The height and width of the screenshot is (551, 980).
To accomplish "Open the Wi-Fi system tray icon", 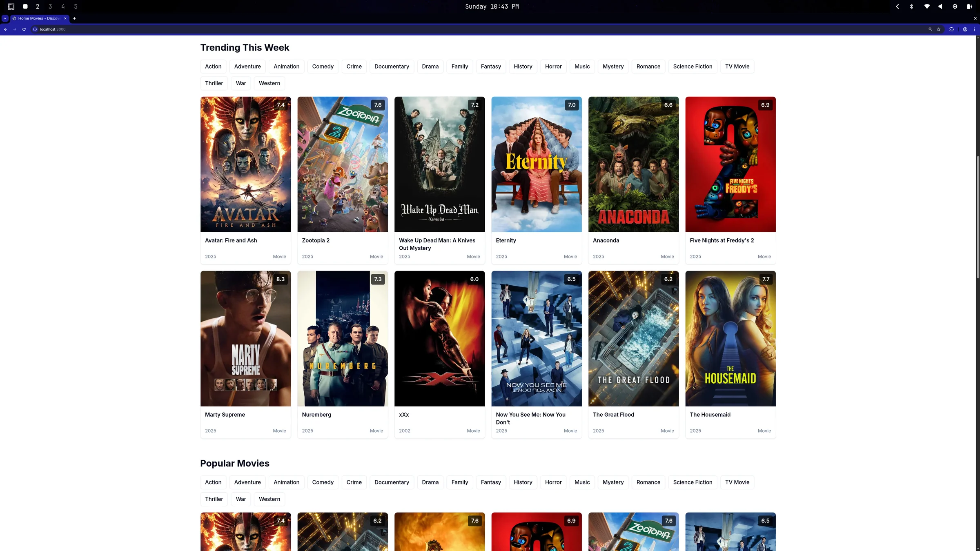I will click(x=927, y=7).
